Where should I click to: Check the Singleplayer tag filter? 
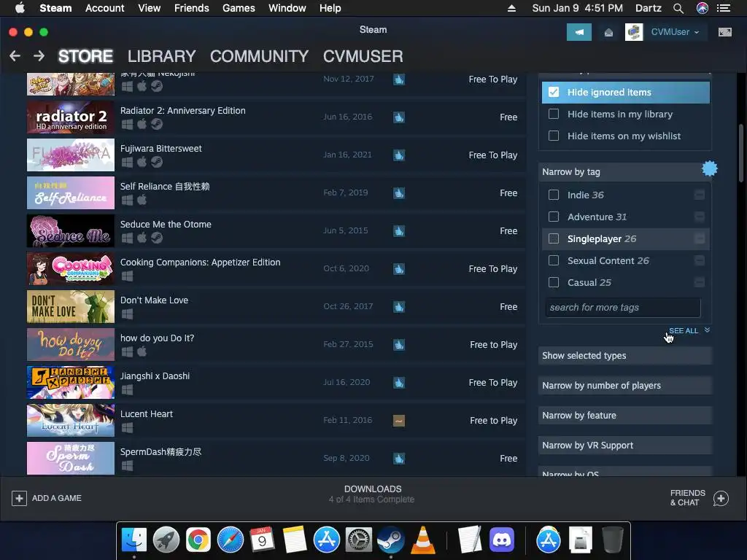(554, 238)
